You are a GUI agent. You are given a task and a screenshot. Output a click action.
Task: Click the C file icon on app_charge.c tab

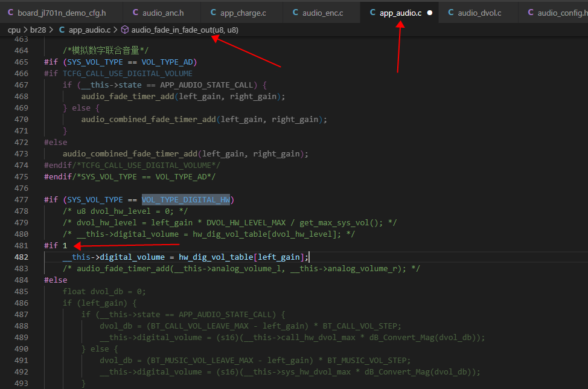pos(213,12)
